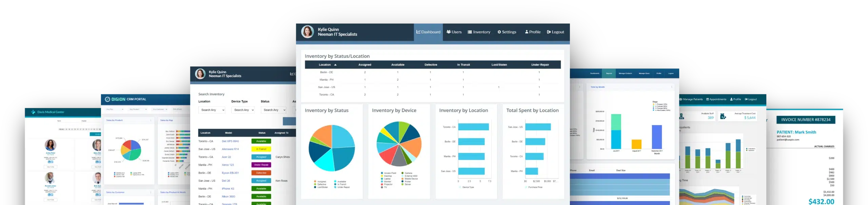The image size is (868, 205).
Task: Open the Status 'Search Any' dropdown
Action: [x=273, y=110]
